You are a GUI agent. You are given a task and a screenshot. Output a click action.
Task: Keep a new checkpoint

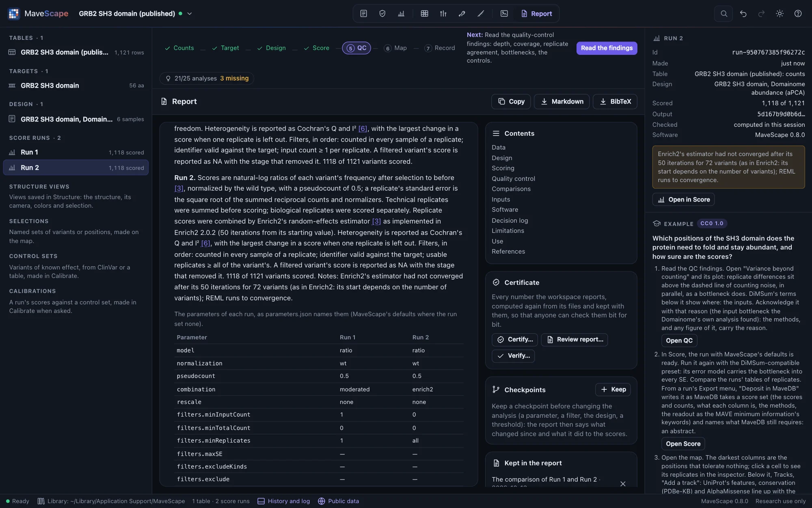pyautogui.click(x=613, y=389)
